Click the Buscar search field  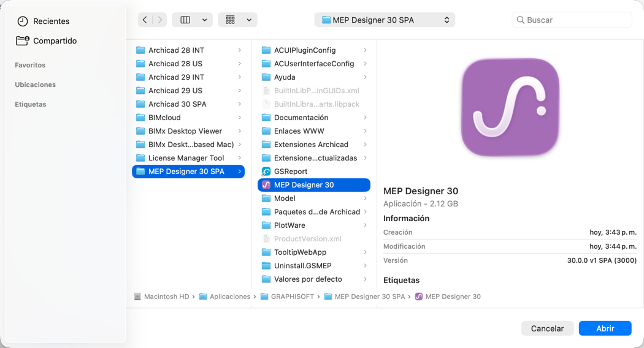572,20
